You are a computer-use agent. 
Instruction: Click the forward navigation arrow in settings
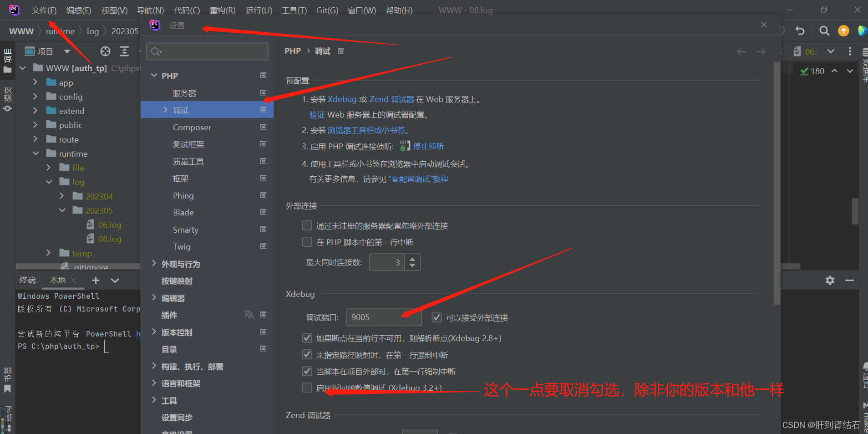click(x=761, y=52)
